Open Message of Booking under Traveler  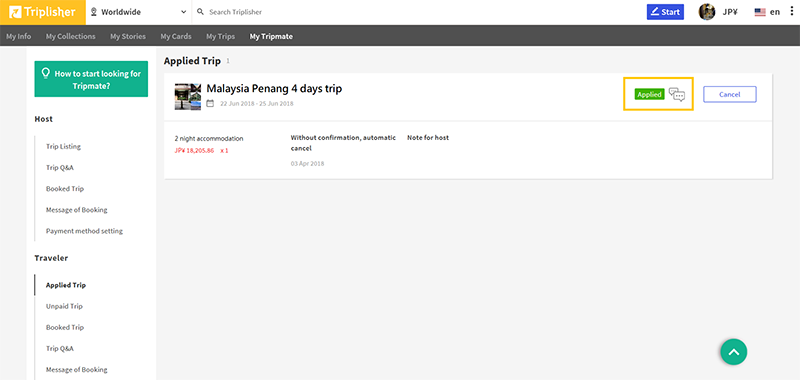click(77, 370)
